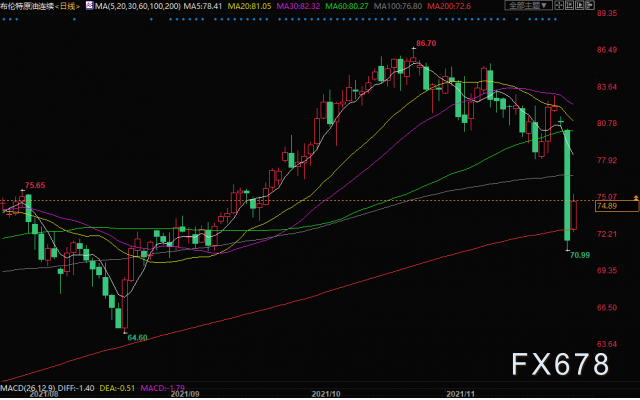
Task: Click the crosshair cursor icon in top toolbar
Action: [559, 5]
